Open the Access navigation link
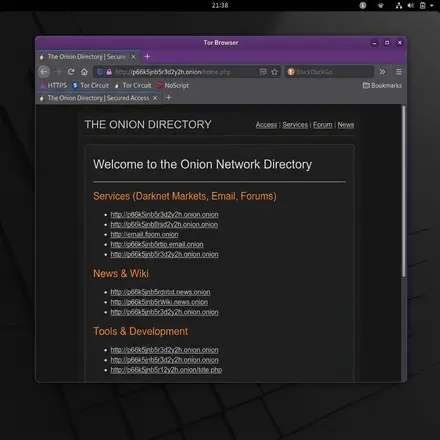Viewport: 440px width, 440px height. coord(266,125)
